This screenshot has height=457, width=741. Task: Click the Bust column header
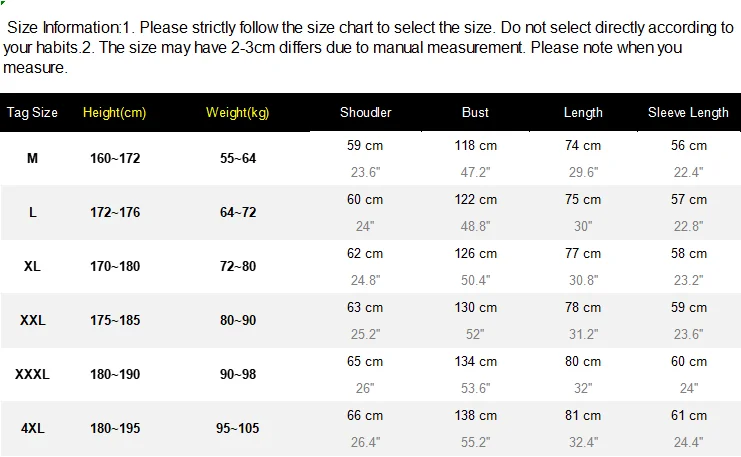[475, 113]
